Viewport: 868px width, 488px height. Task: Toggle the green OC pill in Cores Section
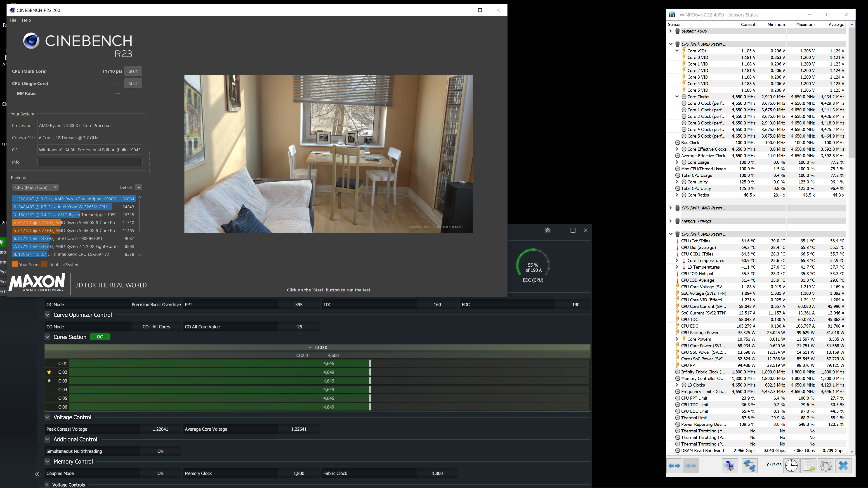pos(100,337)
